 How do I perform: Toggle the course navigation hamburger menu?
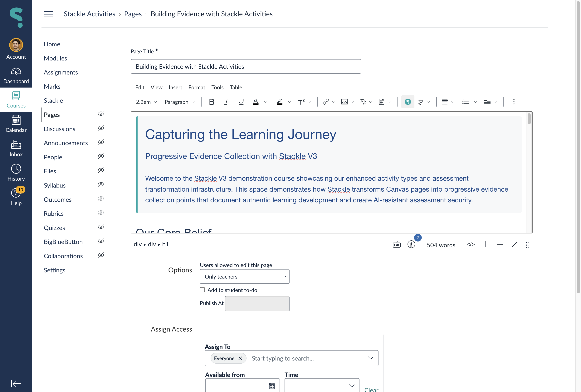click(48, 14)
